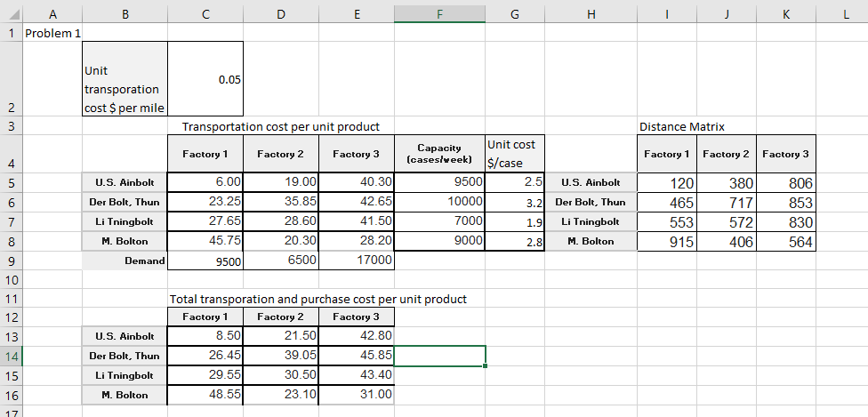Select distance cell 572
868x417 pixels.
tap(727, 221)
